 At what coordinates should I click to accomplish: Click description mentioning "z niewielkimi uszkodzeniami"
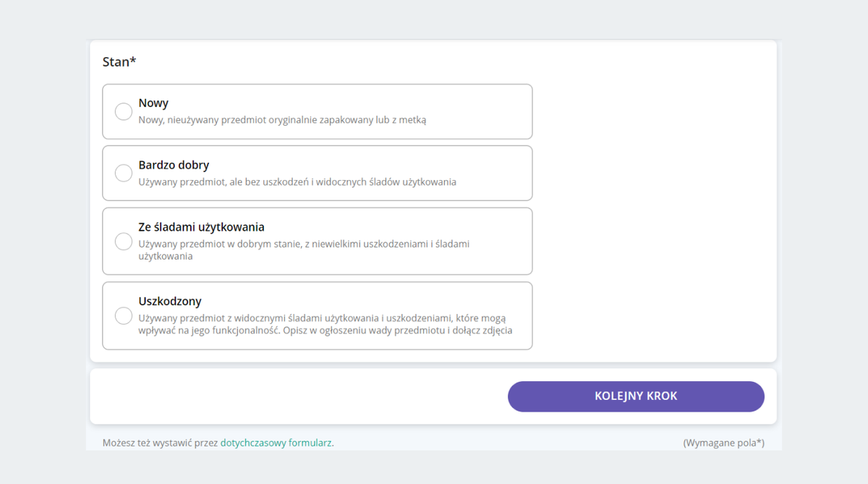pos(304,250)
